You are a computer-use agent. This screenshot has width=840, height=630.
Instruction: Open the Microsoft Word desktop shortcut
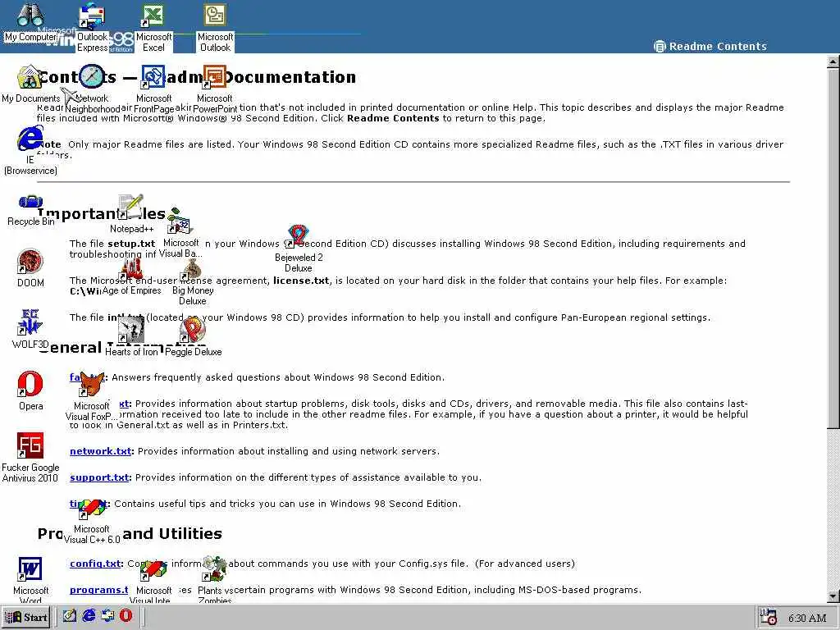pyautogui.click(x=30, y=580)
